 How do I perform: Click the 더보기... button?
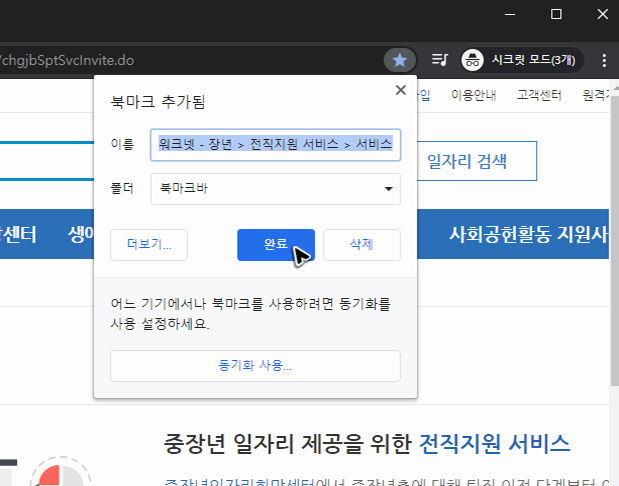coord(149,245)
